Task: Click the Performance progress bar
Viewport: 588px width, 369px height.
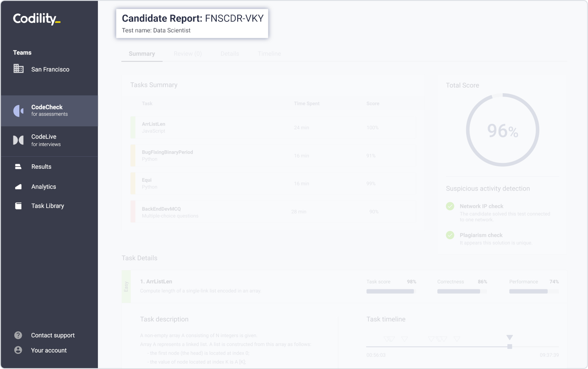Action: tap(534, 291)
